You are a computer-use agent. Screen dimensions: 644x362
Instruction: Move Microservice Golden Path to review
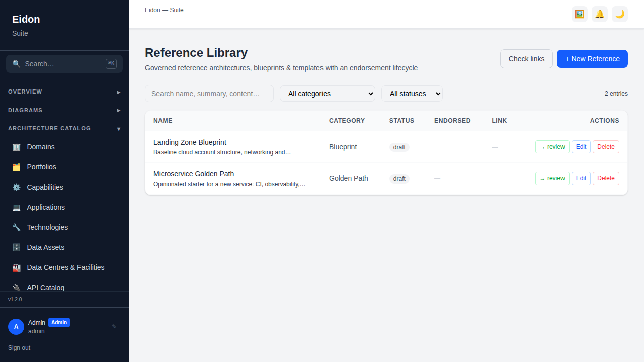[x=552, y=178]
